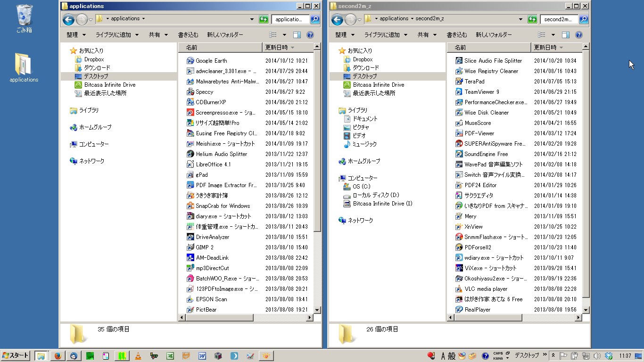The image size is (644, 362).
Task: Select LibreOffice 4.1 shortcut
Action: [x=209, y=165]
